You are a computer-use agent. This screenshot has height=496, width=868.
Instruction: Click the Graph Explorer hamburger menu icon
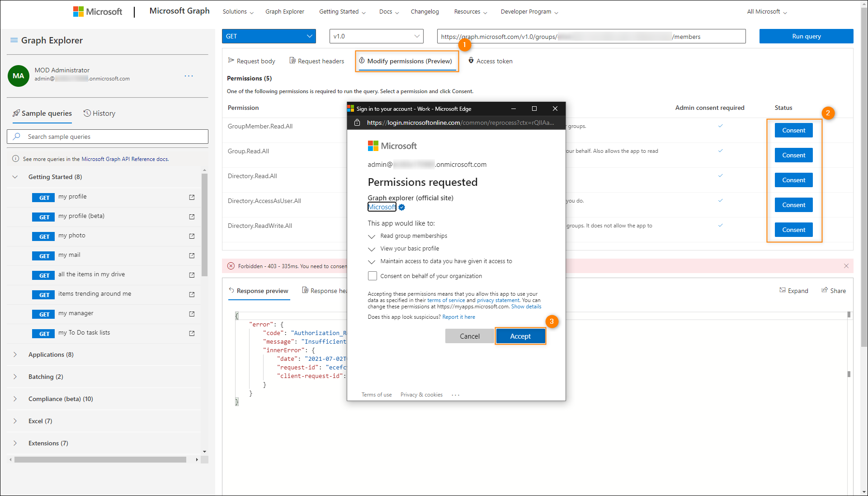coord(14,40)
